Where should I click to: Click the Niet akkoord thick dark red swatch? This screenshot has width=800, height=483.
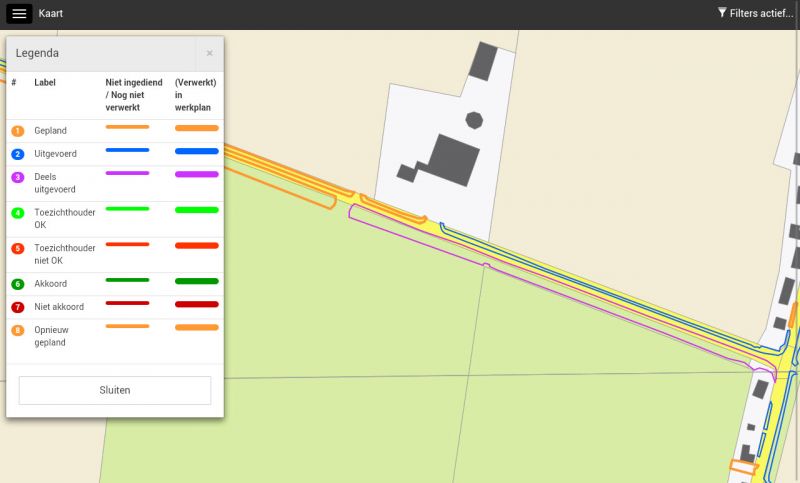pyautogui.click(x=196, y=304)
